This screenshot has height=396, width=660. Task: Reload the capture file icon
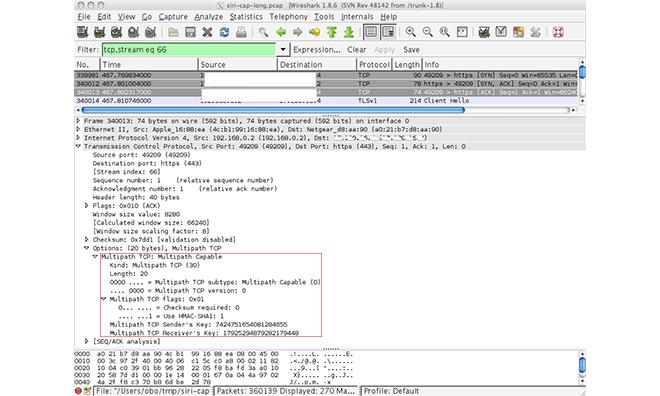click(224, 32)
